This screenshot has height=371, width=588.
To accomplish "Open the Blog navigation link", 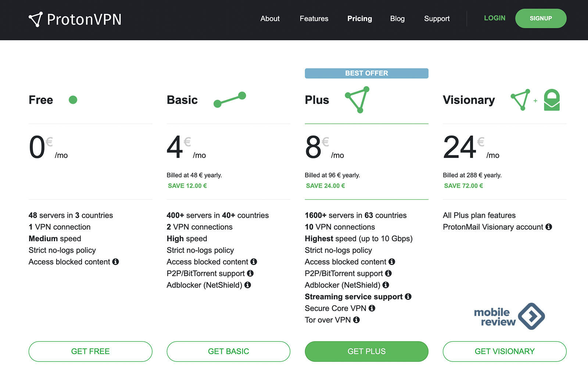I will click(397, 19).
